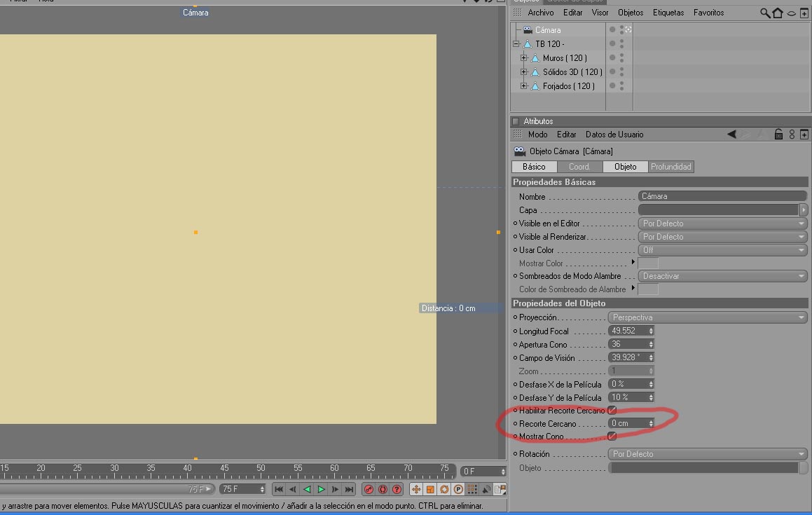Screen dimensions: 812x515
Task: Toggle scale keyframe recording (orange square icon)
Action: tap(430, 489)
